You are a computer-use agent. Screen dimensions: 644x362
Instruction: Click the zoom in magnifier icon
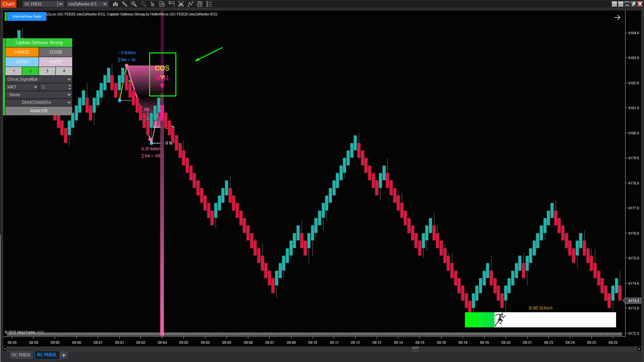[134, 4]
